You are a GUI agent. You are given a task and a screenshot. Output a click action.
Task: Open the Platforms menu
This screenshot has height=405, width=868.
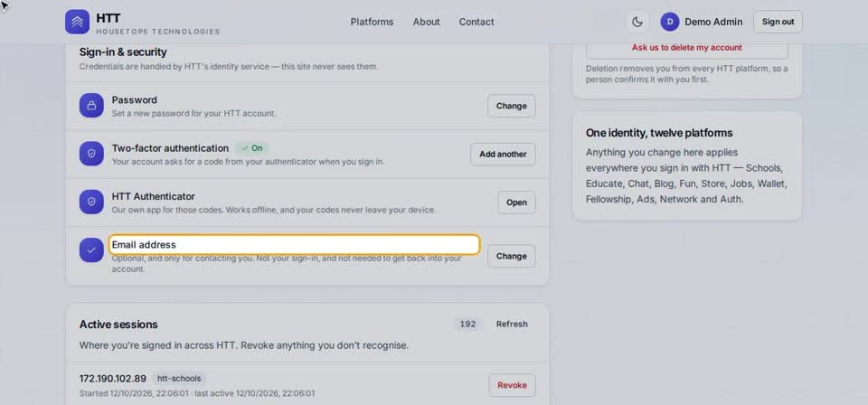tap(372, 22)
